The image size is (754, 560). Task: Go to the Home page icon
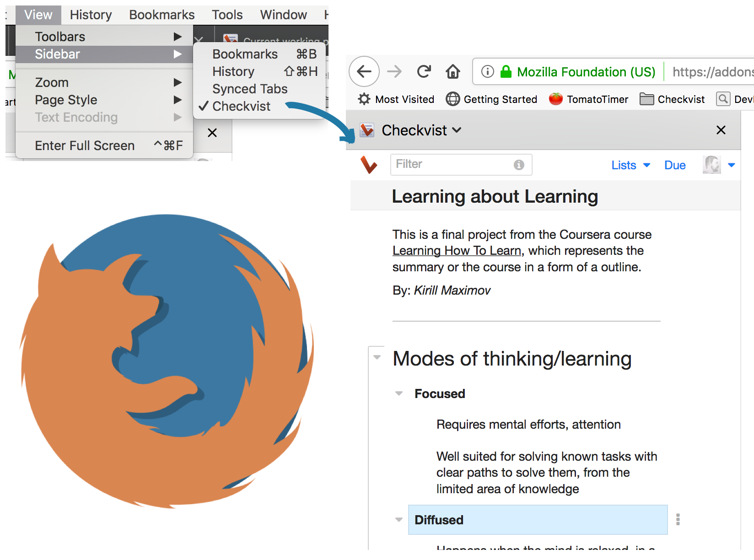tap(453, 71)
